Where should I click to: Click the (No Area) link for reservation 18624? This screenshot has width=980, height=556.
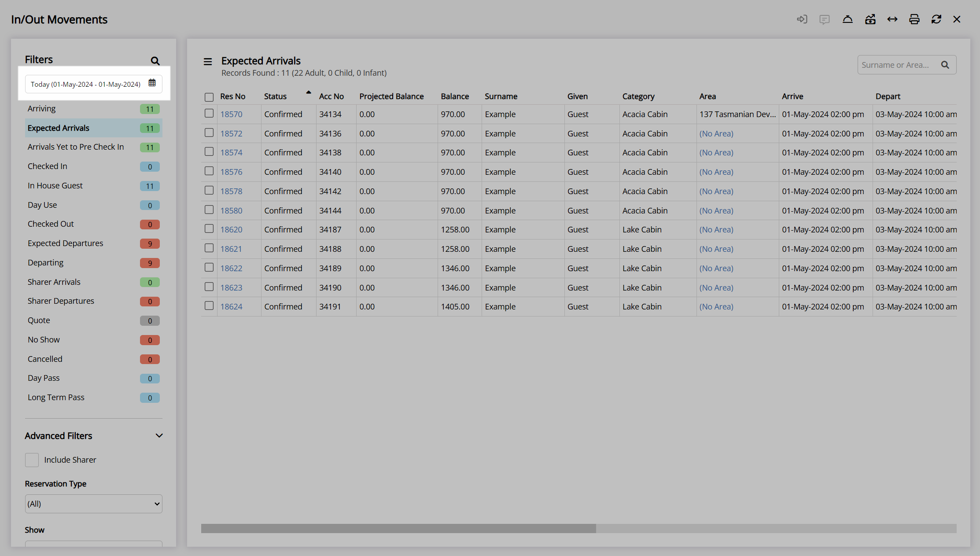(x=716, y=306)
